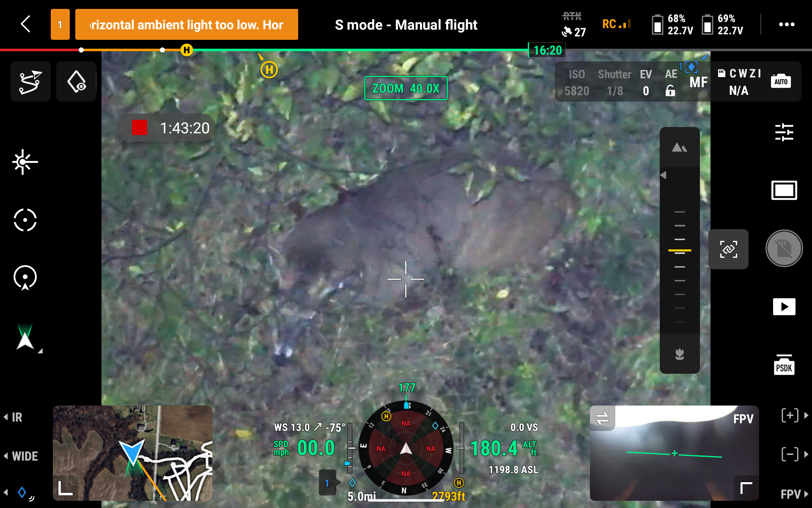812x508 pixels.
Task: Toggle the AE lock icon
Action: (x=670, y=91)
